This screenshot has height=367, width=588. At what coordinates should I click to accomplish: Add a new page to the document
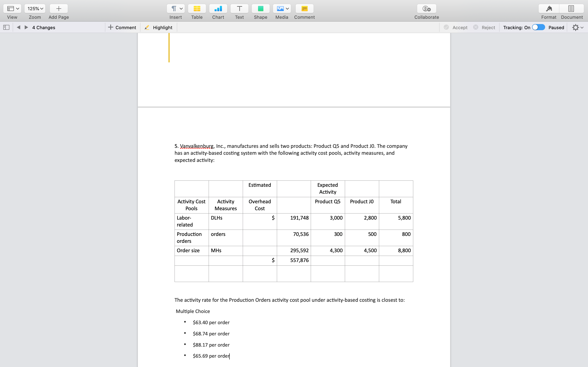(58, 9)
